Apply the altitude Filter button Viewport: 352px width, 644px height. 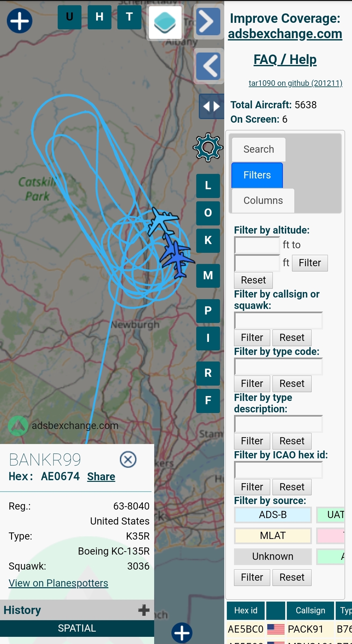click(310, 263)
